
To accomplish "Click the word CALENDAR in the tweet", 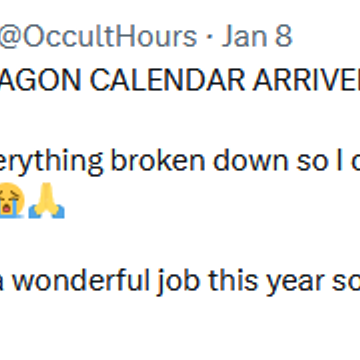I will click(168, 81).
